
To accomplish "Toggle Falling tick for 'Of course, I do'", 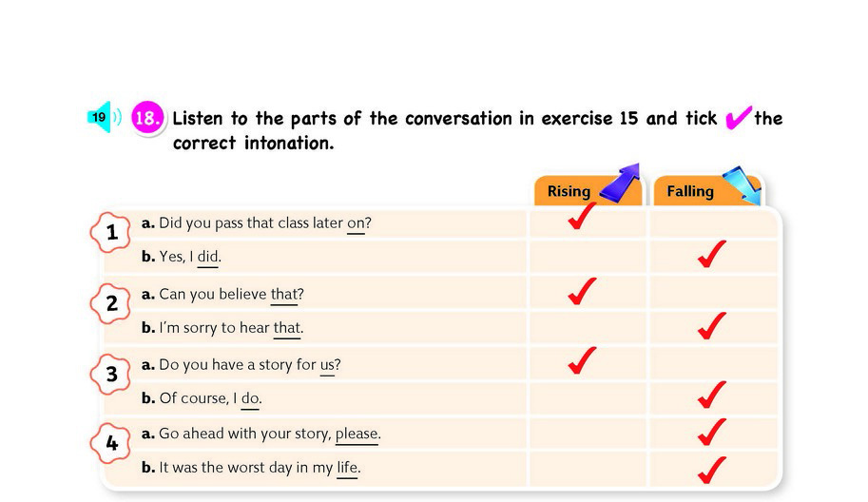I will coord(712,395).
